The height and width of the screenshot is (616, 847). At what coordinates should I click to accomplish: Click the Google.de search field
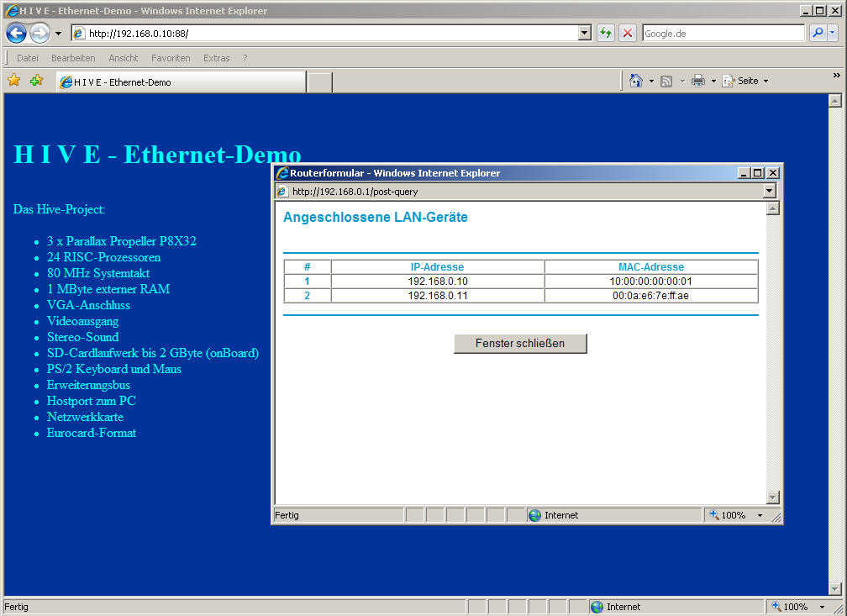pos(723,34)
